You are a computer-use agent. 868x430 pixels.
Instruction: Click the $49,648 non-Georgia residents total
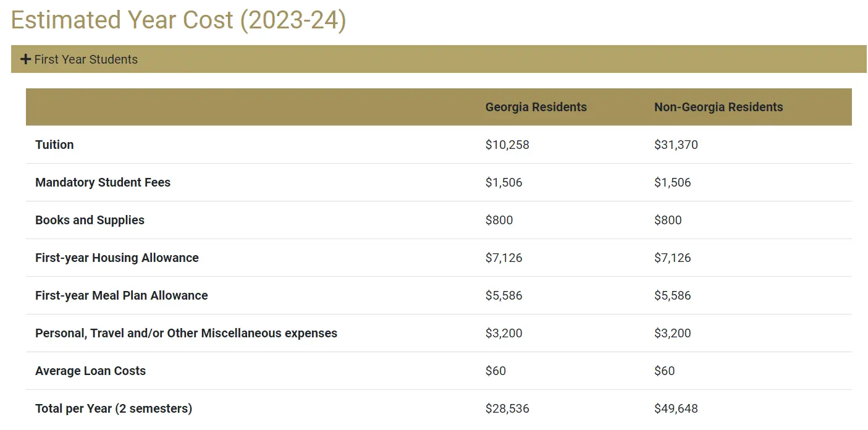pyautogui.click(x=676, y=408)
